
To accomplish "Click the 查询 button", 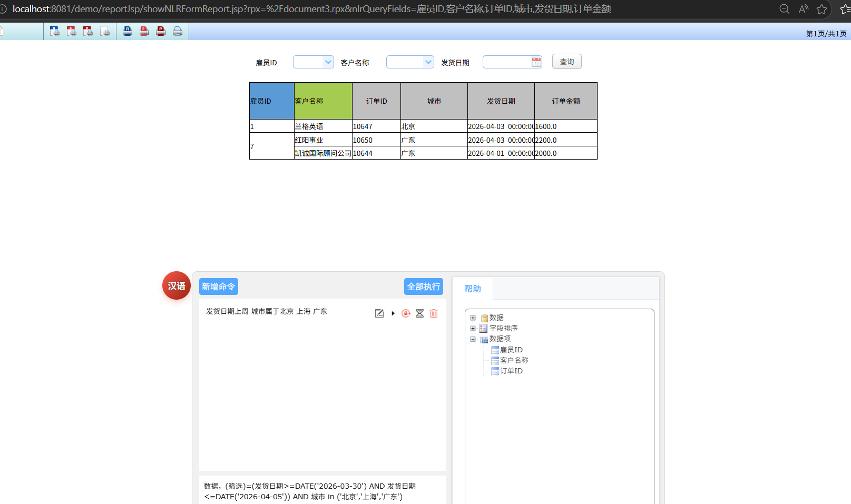I will coord(567,62).
